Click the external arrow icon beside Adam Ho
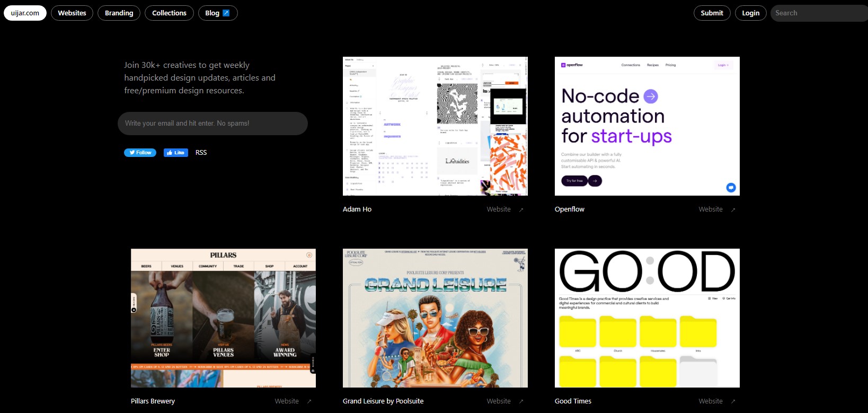Screen dimensions: 868x413 pos(521,210)
